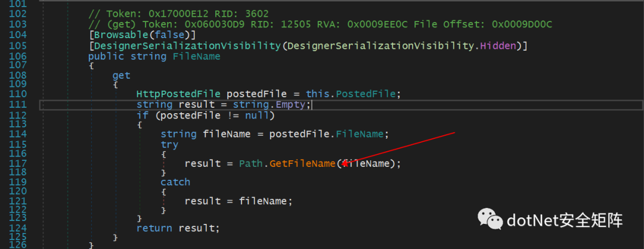This screenshot has width=644, height=249.
Task: Click the Token 0x17000E12 comment line
Action: tap(178, 14)
